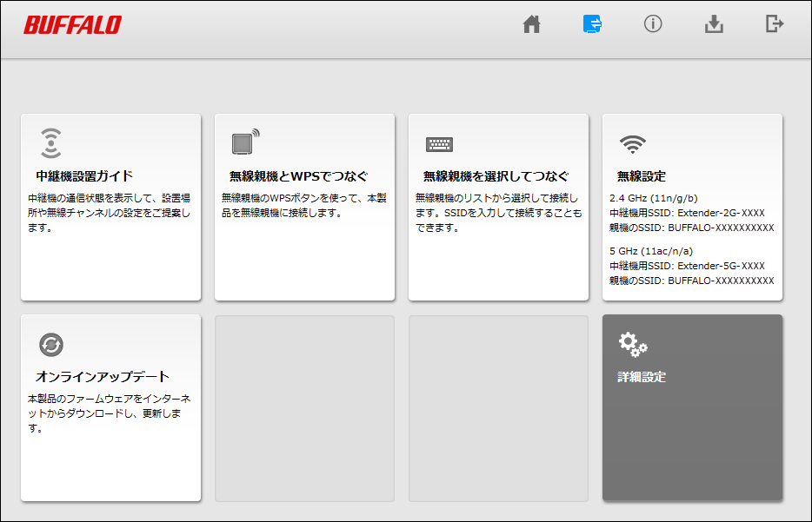This screenshot has width=812, height=522.
Task: Click the keyboard icon on 無線親機を選択してつなぐ tile
Action: coord(439,144)
